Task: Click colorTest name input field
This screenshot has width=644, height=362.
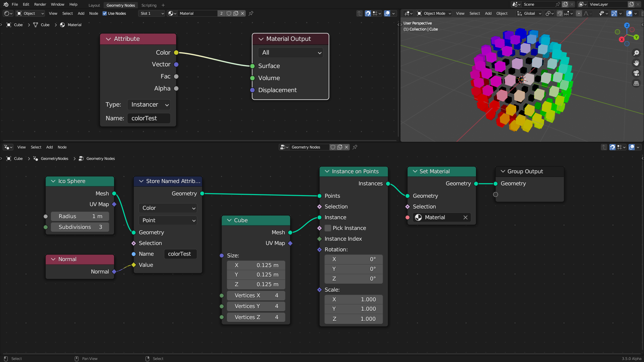Action: point(148,118)
